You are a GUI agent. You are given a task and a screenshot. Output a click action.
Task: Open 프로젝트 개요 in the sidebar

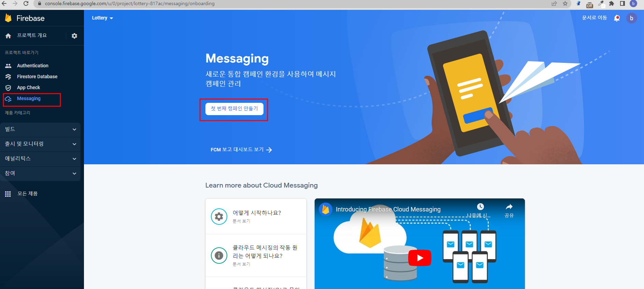[x=32, y=36]
